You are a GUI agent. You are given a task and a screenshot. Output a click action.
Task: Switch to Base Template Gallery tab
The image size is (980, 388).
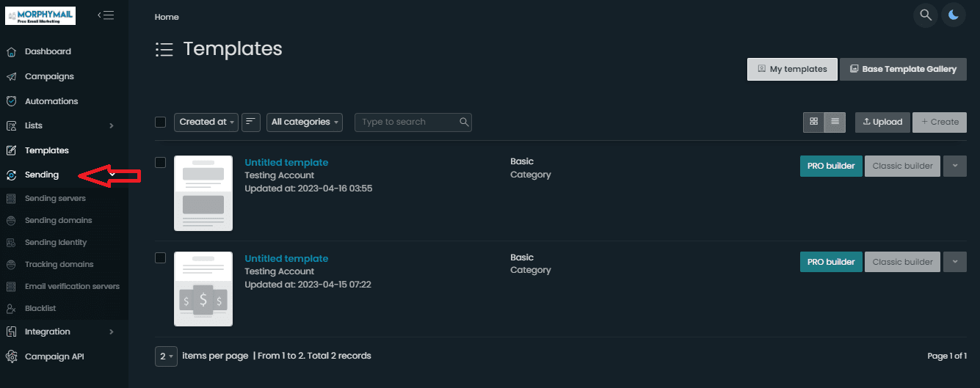pos(903,69)
